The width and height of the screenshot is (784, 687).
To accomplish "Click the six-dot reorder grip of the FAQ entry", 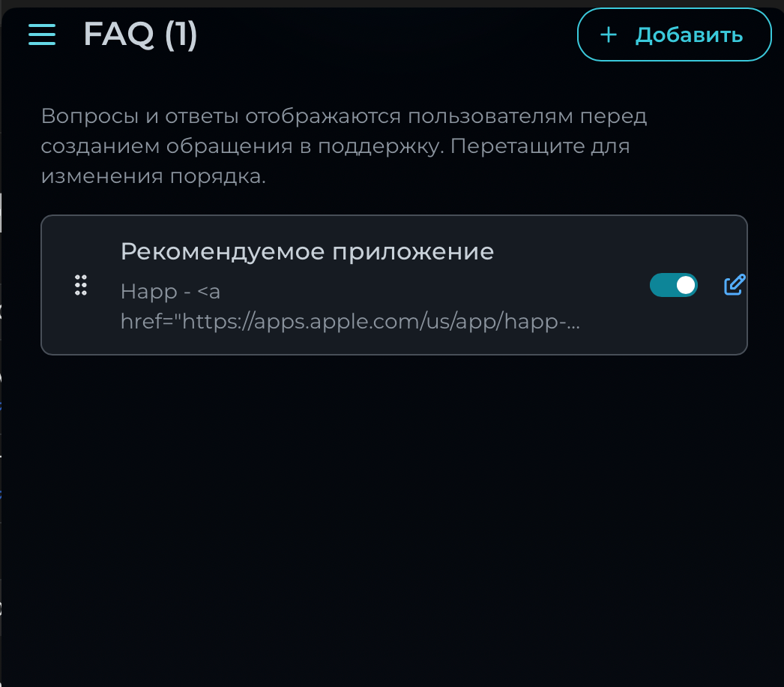I will tap(81, 285).
